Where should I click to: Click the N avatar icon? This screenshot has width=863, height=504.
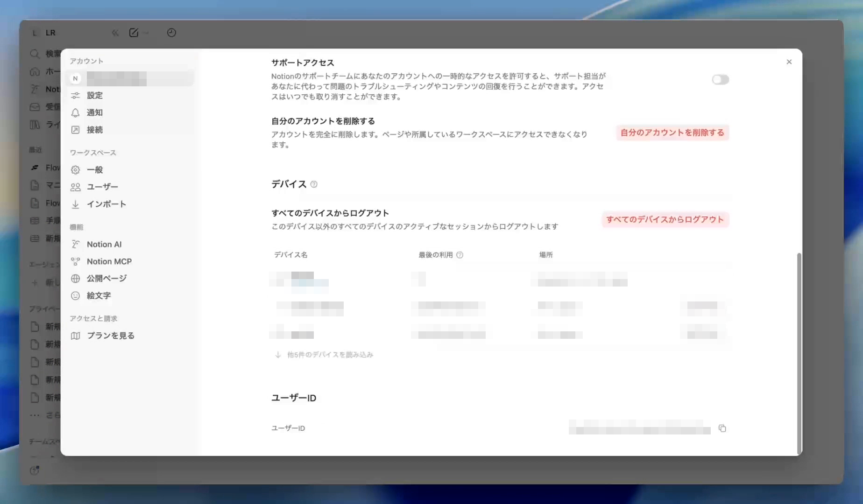pos(75,78)
